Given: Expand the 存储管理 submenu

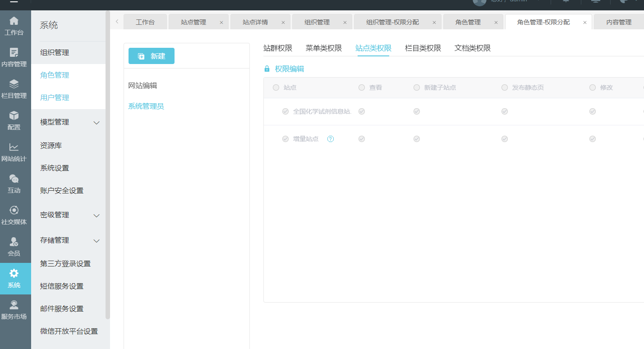Looking at the screenshot, I should click(x=97, y=241).
